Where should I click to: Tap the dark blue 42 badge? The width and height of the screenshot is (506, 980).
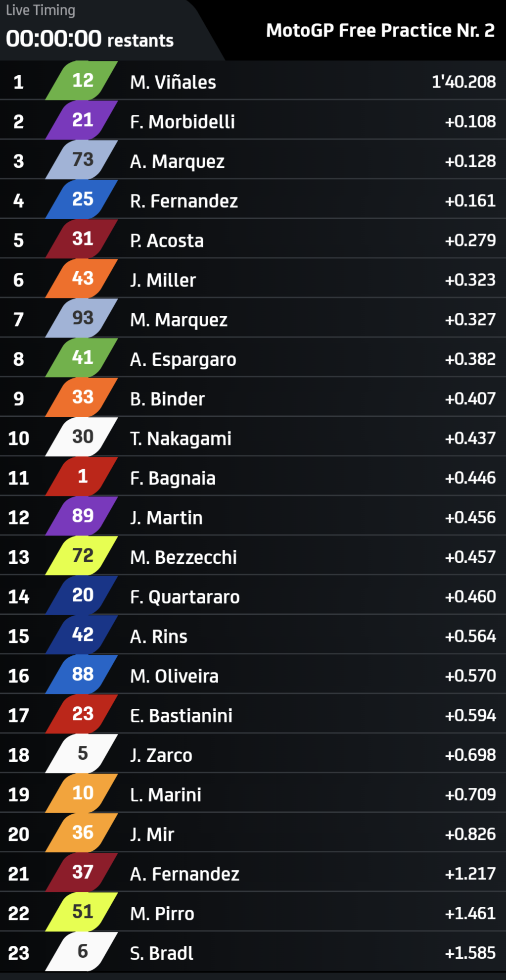(x=82, y=635)
